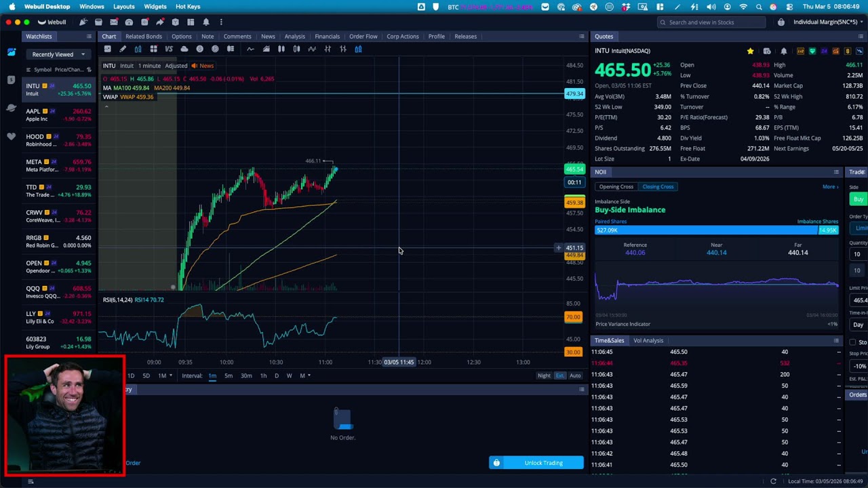The height and width of the screenshot is (488, 868).
Task: Switch to the Financials tab
Action: pos(327,37)
